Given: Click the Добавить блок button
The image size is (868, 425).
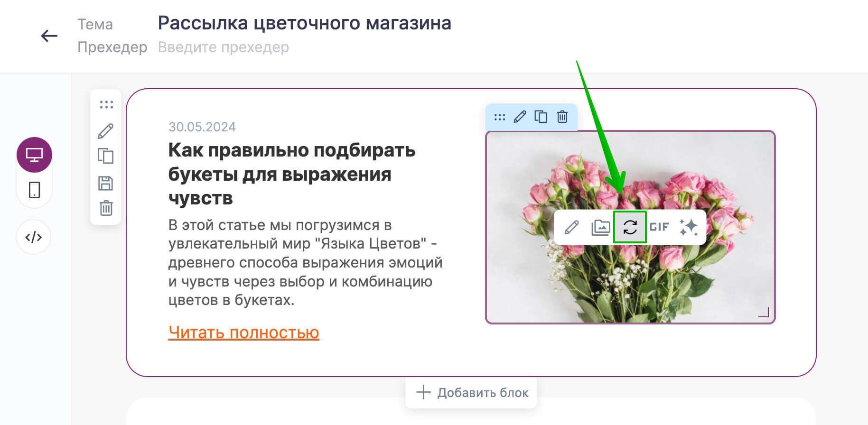Looking at the screenshot, I should pyautogui.click(x=471, y=393).
